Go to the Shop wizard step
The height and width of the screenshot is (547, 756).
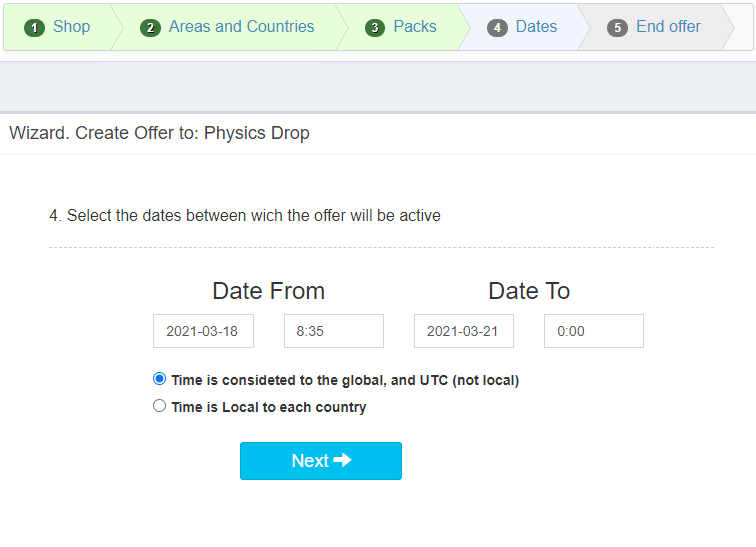pyautogui.click(x=57, y=27)
